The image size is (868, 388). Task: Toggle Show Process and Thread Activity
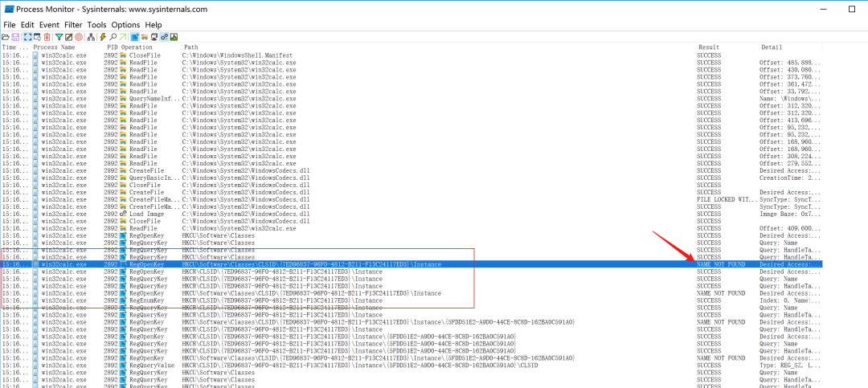[165, 37]
